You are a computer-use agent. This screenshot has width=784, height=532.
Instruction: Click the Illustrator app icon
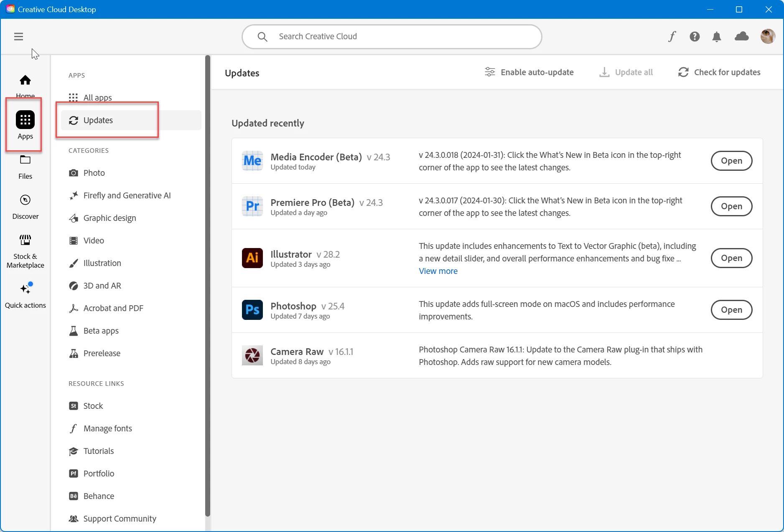coord(252,258)
